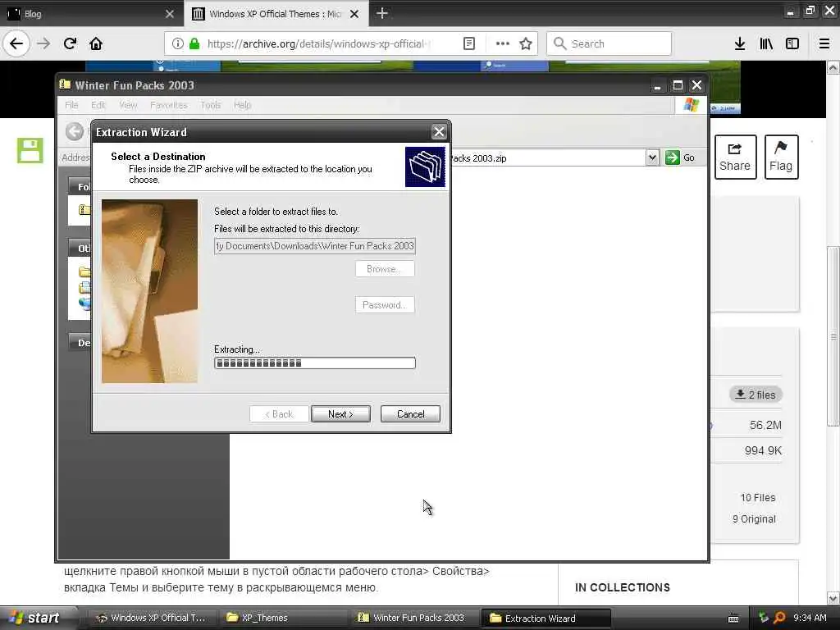
Task: Open page actions three-dot menu
Action: (x=503, y=43)
